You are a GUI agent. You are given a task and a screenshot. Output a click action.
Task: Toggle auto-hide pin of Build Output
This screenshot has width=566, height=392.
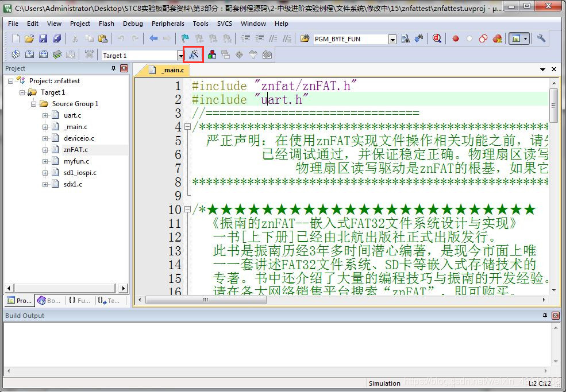click(545, 316)
